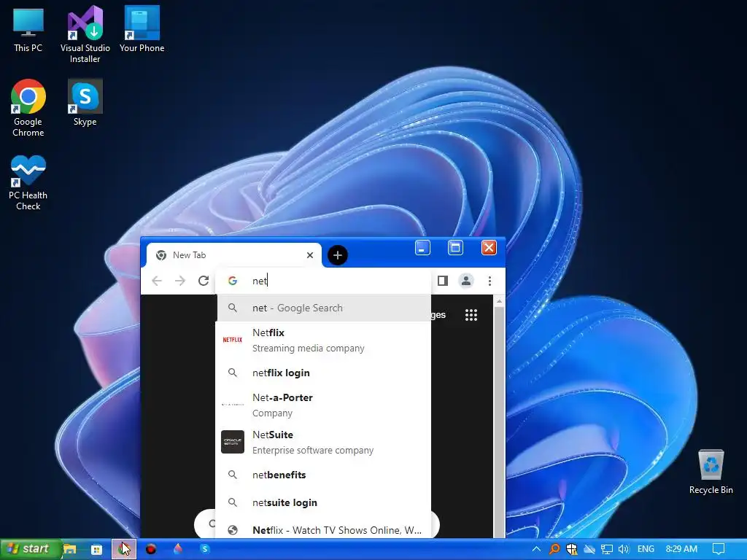Close the New Tab tab
747x560 pixels.
(310, 255)
